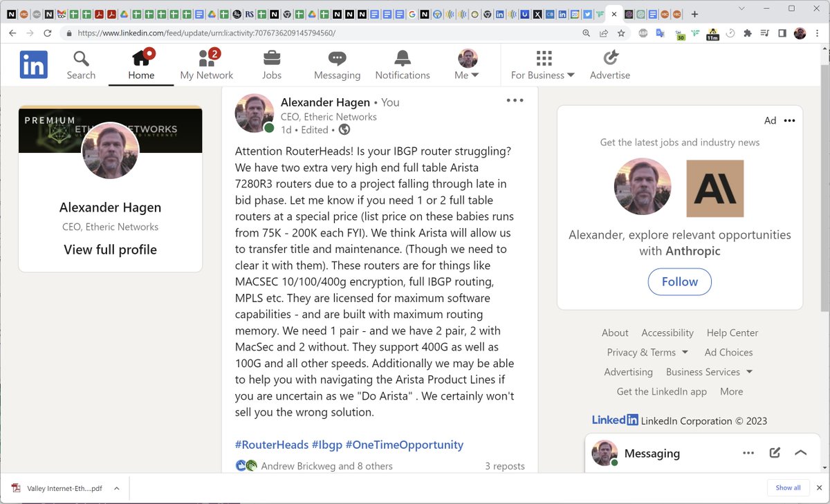Click the post public visibility globe icon
The width and height of the screenshot is (830, 504).
344,129
